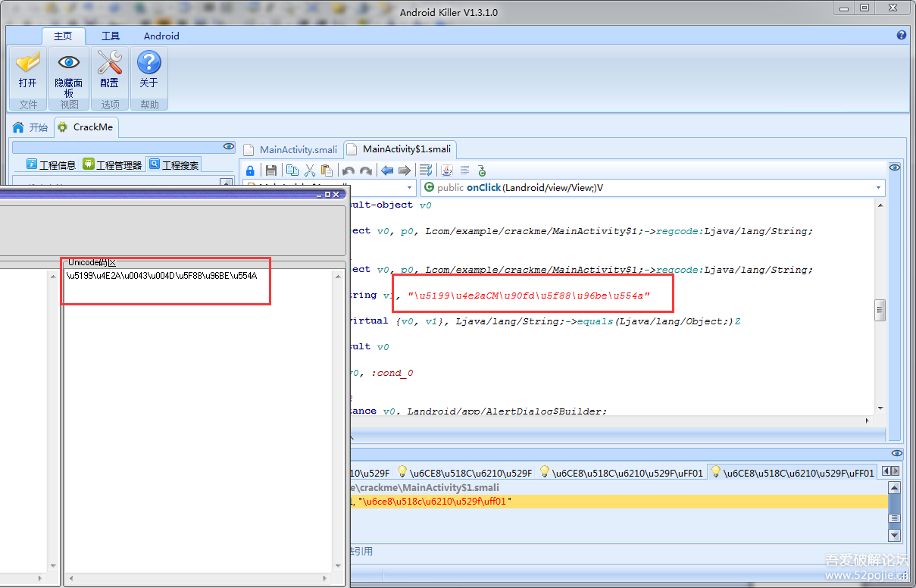The image size is (916, 588).
Task: Click the save floppy disk icon
Action: tap(271, 170)
